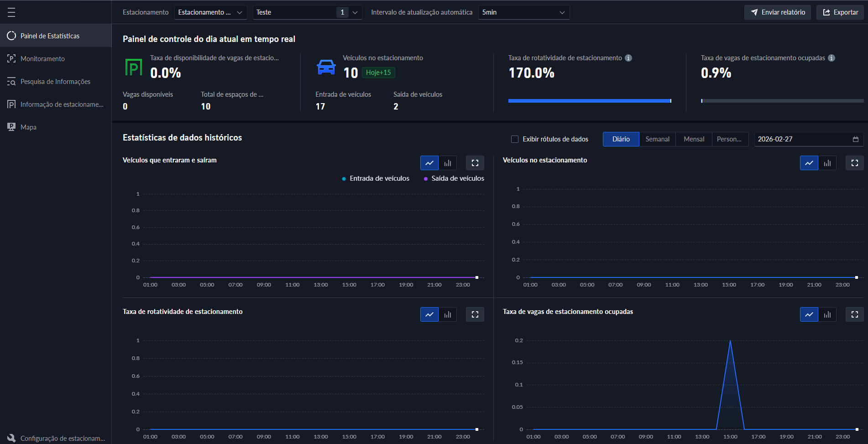Click info icon beside 'Taxa de rotatividade de estacionamento'
The width and height of the screenshot is (868, 444).
click(628, 58)
